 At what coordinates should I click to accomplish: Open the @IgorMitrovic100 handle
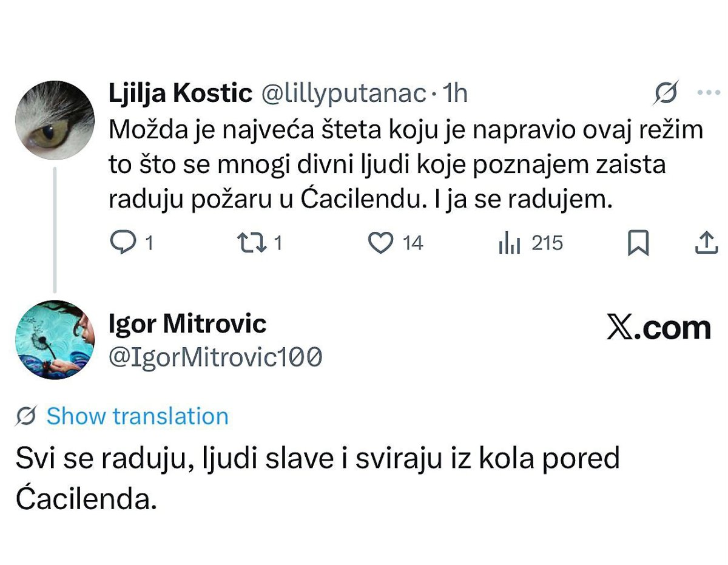pos(215,358)
